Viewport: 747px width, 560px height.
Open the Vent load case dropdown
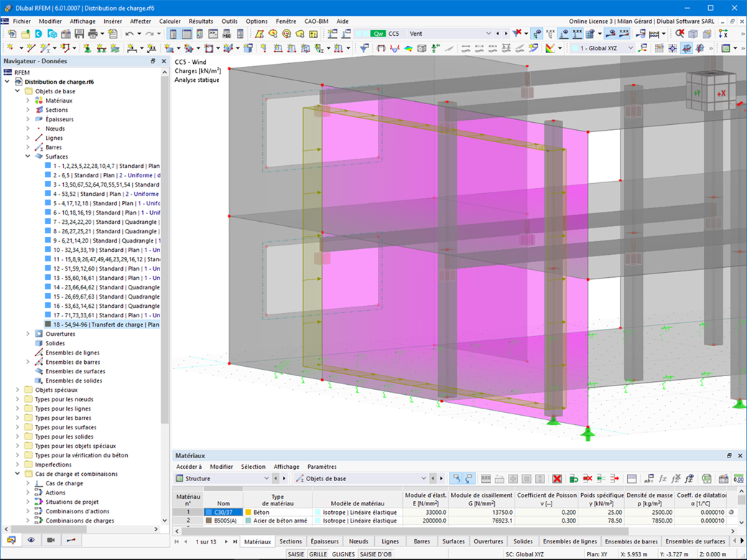coord(488,33)
